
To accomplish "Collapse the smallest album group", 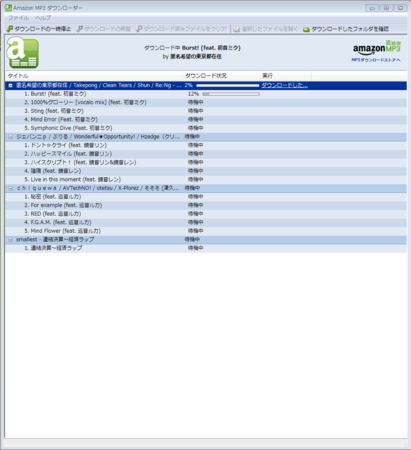I will click(10, 239).
